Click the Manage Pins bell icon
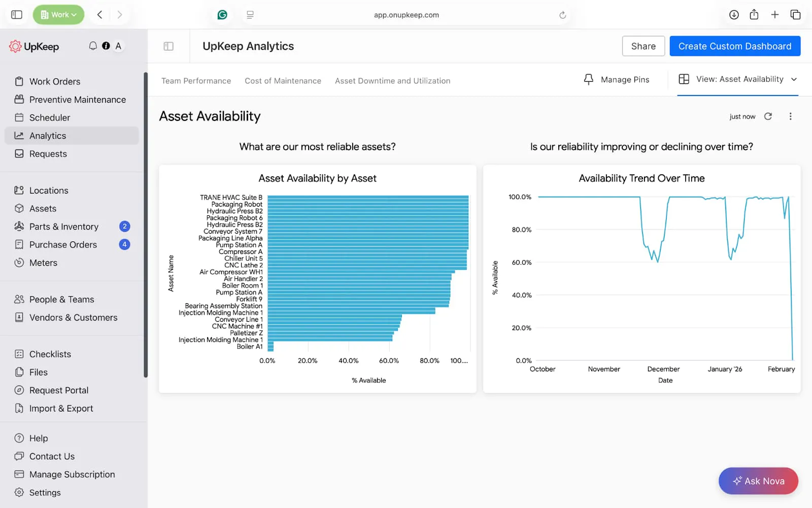812x508 pixels. click(588, 79)
